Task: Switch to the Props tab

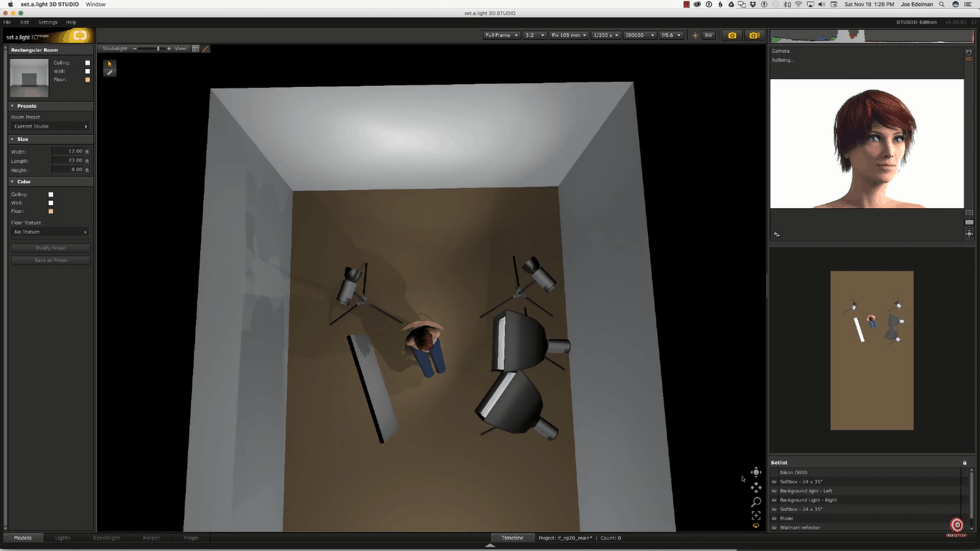Action: [x=191, y=537]
